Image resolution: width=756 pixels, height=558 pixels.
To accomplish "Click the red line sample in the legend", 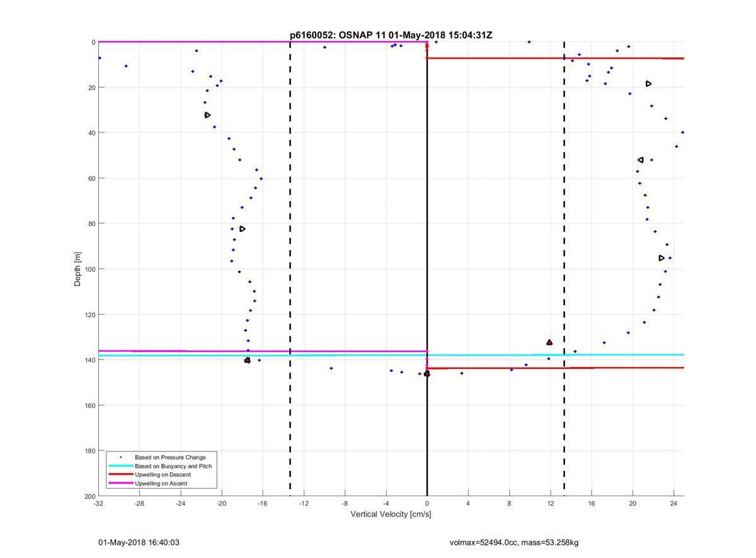I will tap(121, 475).
